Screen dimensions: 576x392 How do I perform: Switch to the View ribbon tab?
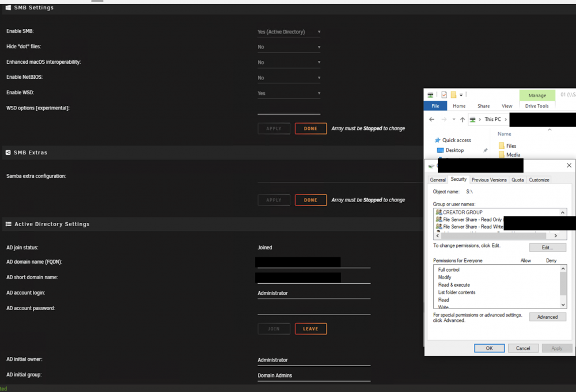click(507, 106)
